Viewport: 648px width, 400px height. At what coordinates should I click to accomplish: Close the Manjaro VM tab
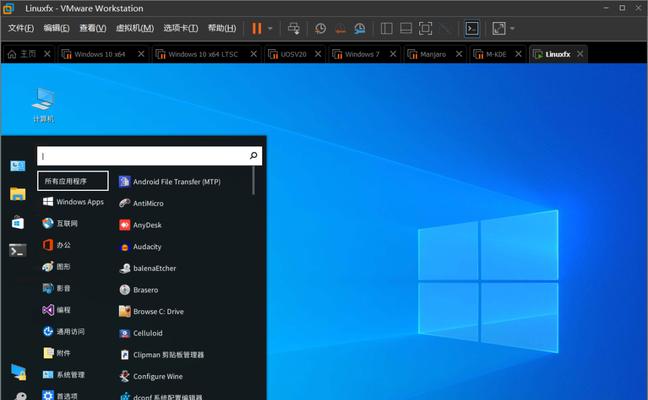(459, 54)
